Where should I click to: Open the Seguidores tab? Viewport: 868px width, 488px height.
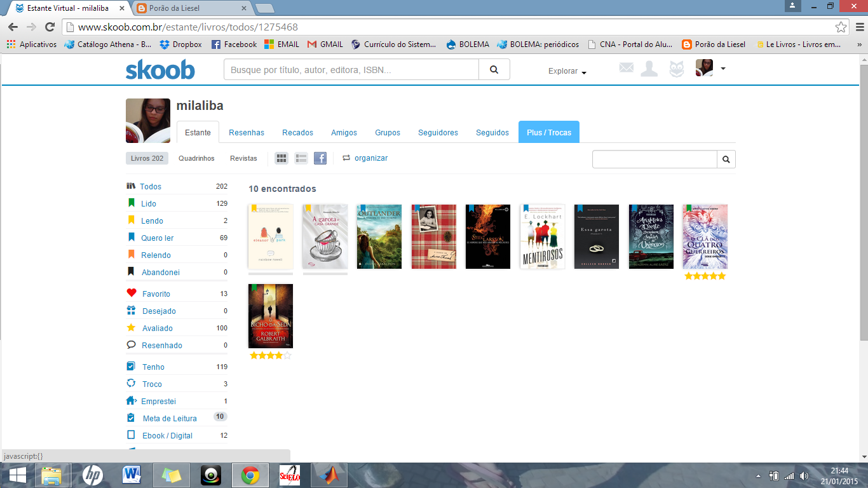point(438,132)
